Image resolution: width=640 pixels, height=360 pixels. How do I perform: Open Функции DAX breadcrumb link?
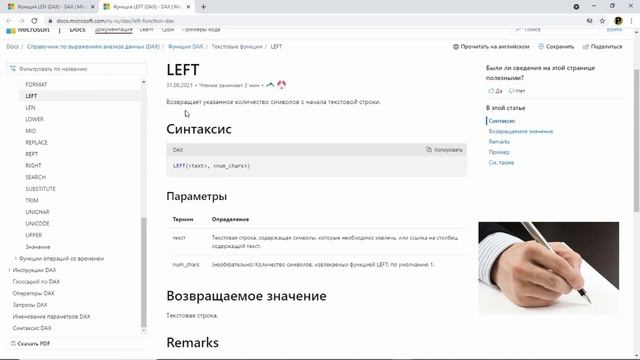point(185,47)
